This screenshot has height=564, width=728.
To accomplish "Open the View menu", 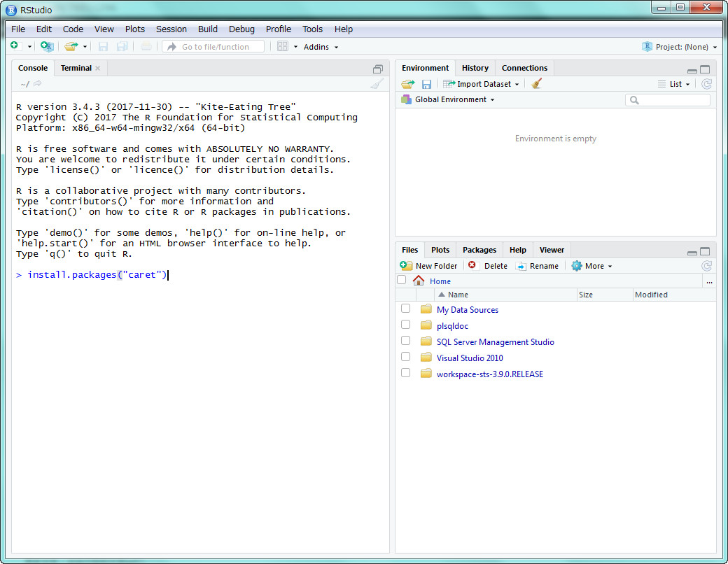I will pyautogui.click(x=104, y=29).
